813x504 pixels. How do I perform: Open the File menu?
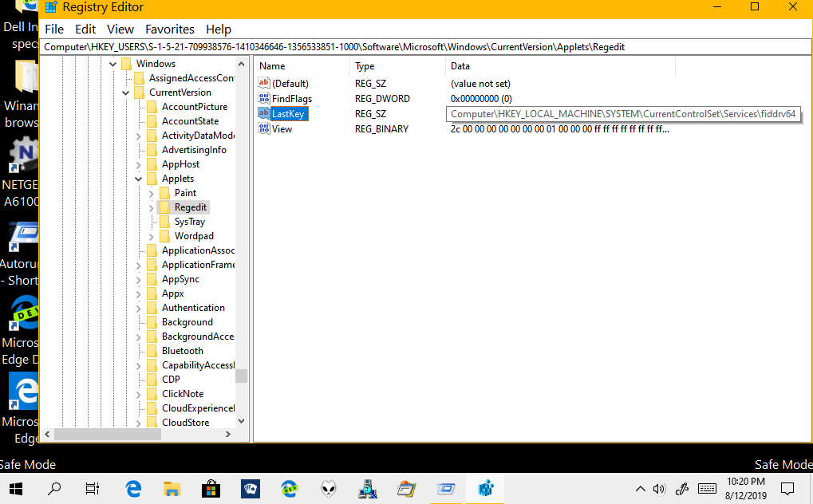(54, 30)
